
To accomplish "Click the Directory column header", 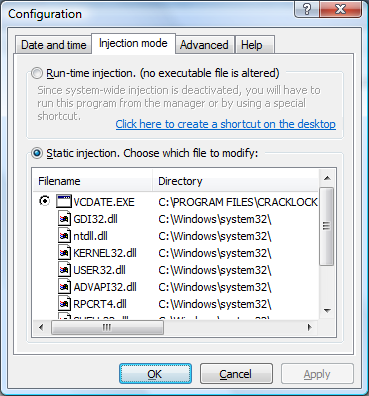I will (236, 181).
